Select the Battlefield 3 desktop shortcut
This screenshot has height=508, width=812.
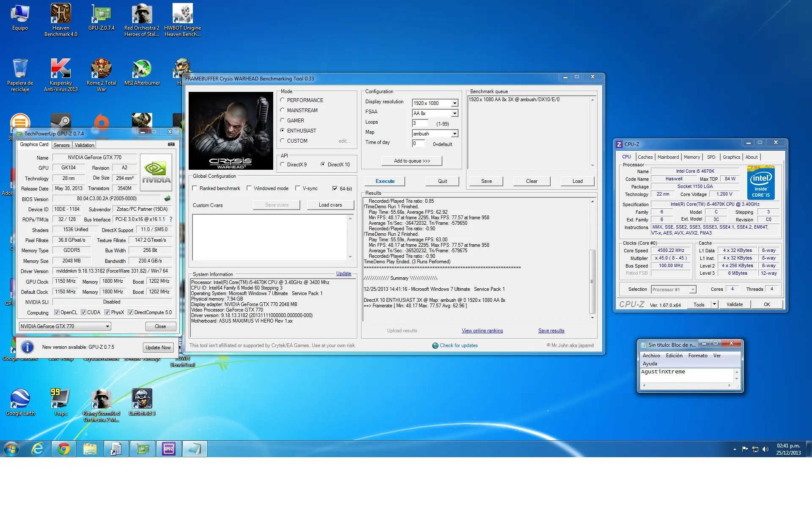click(142, 402)
